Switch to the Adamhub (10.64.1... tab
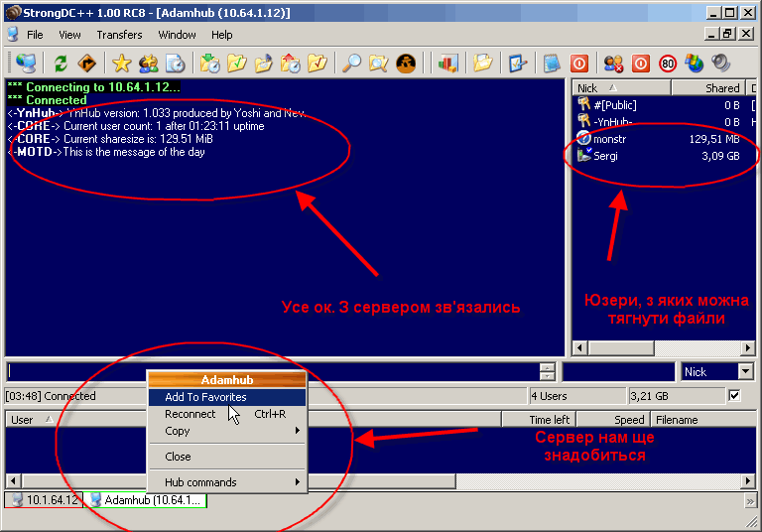 tap(145, 500)
